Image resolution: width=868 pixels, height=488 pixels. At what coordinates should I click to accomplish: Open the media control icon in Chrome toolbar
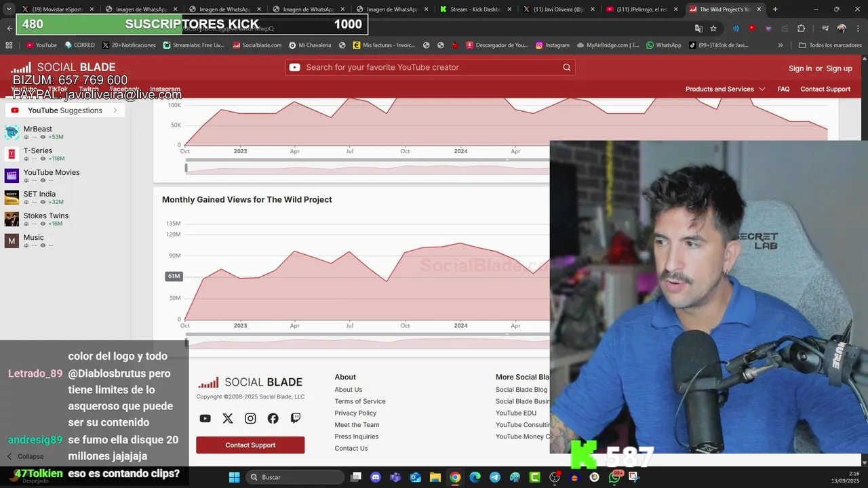pyautogui.click(x=825, y=28)
